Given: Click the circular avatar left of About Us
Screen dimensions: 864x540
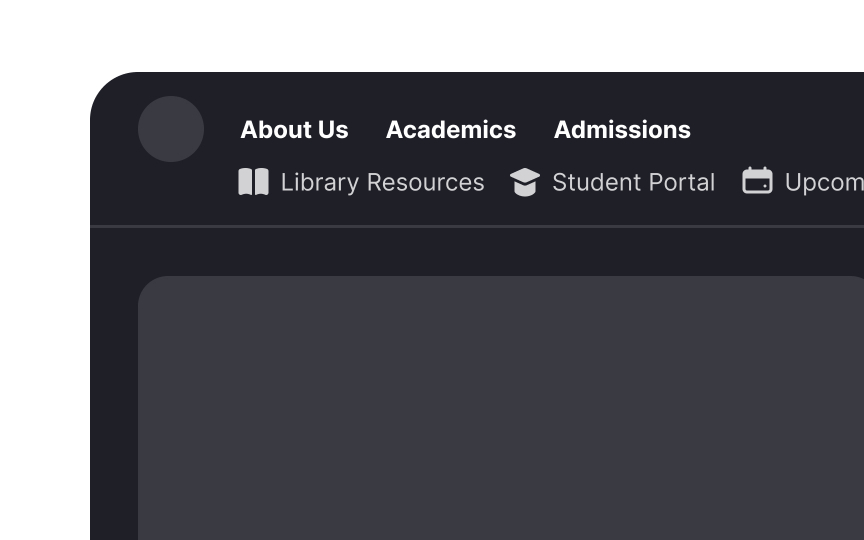Looking at the screenshot, I should click(171, 129).
